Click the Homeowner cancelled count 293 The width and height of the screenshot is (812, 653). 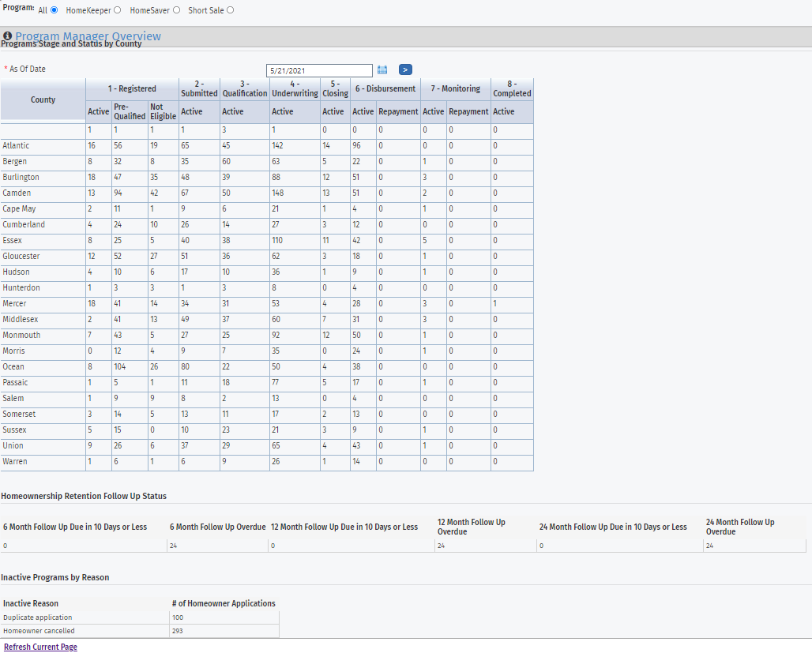coord(178,631)
